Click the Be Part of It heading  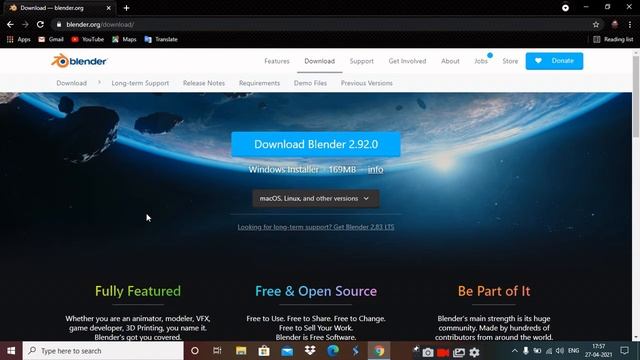pyautogui.click(x=494, y=291)
